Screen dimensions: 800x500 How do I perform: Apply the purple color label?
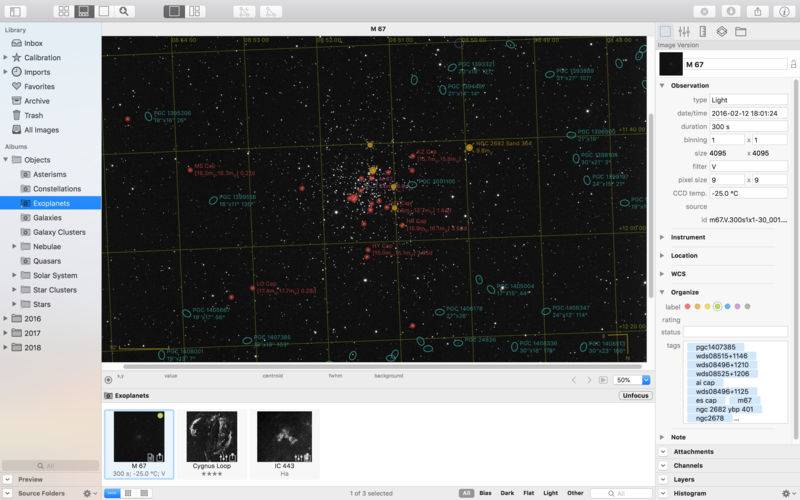pos(738,307)
